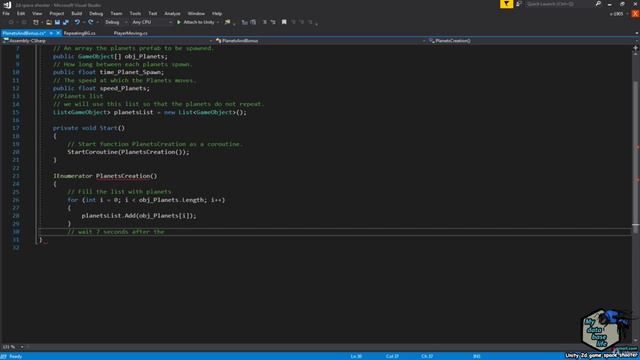Open the View menu

point(37,13)
